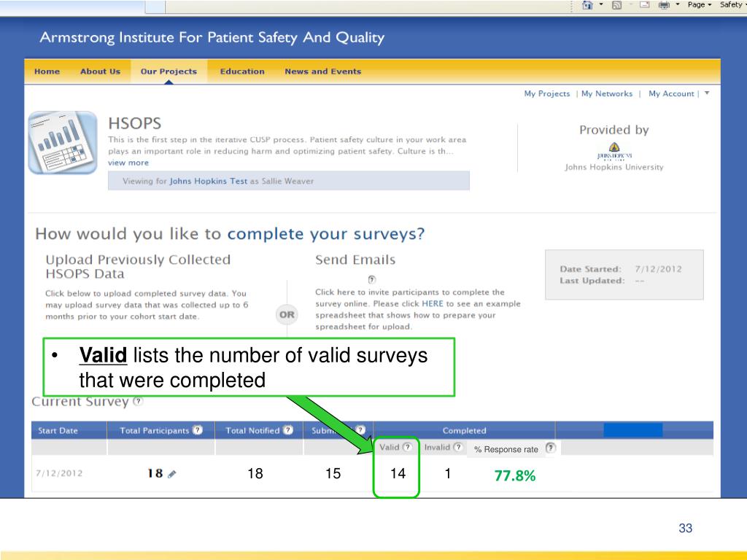Click the Date Started value 7/12/2012
Screen dimensions: 747x560
point(658,269)
